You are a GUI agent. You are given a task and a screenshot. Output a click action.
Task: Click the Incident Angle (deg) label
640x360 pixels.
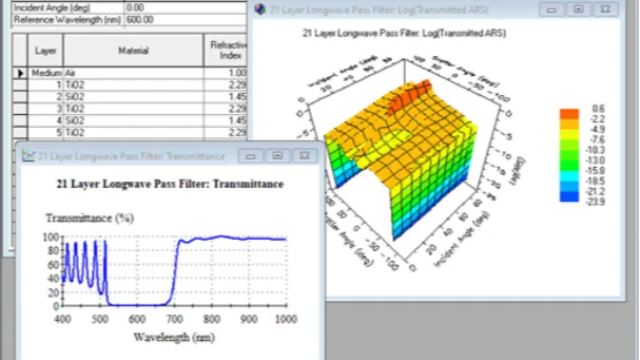tap(52, 7)
